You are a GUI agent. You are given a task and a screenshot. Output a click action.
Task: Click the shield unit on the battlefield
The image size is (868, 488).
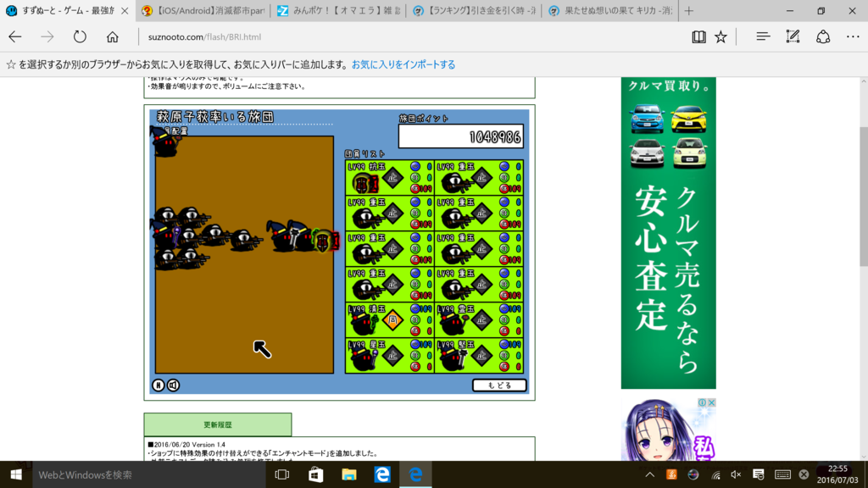point(325,241)
